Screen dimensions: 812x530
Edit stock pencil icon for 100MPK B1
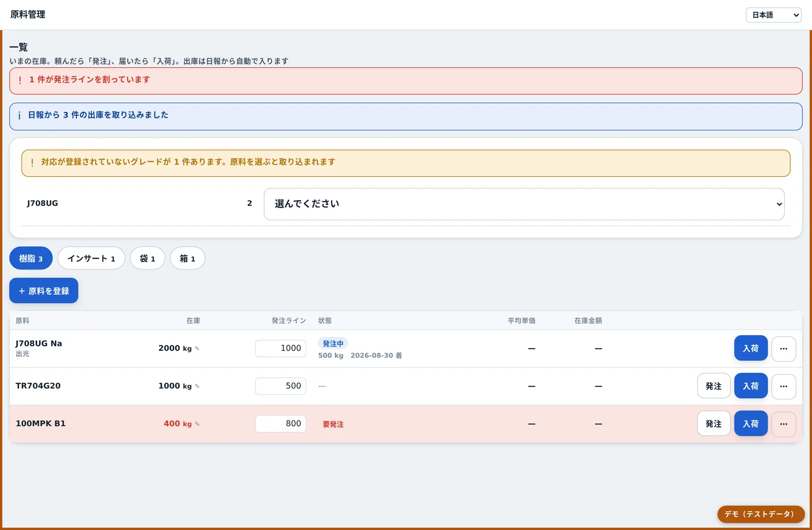tap(197, 424)
